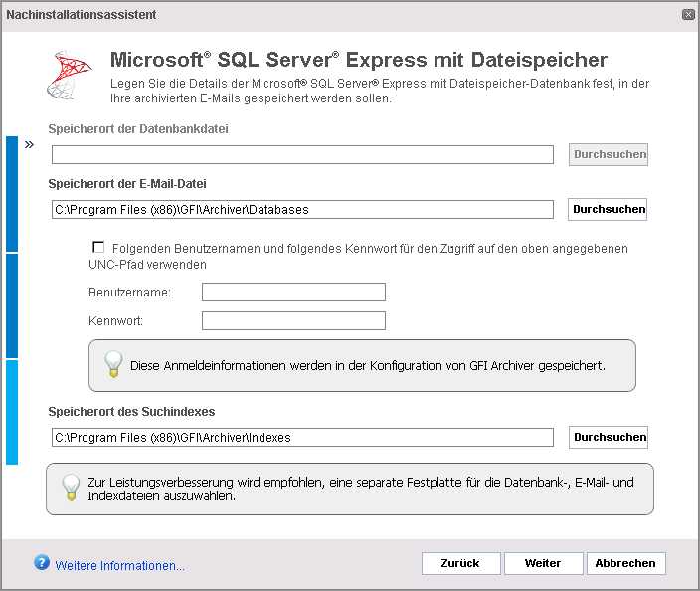
Task: Click lightbulb icon beside Anmeldeinformationen note
Action: (x=113, y=364)
